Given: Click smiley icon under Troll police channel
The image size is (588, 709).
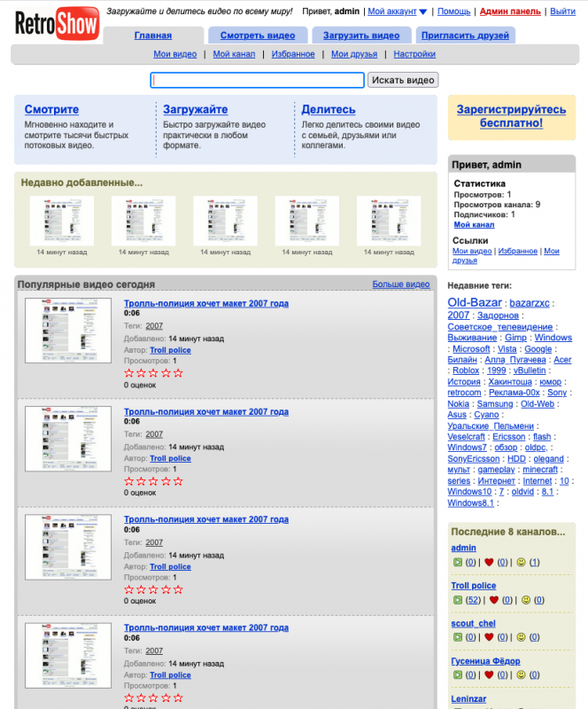Looking at the screenshot, I should click(x=525, y=600).
